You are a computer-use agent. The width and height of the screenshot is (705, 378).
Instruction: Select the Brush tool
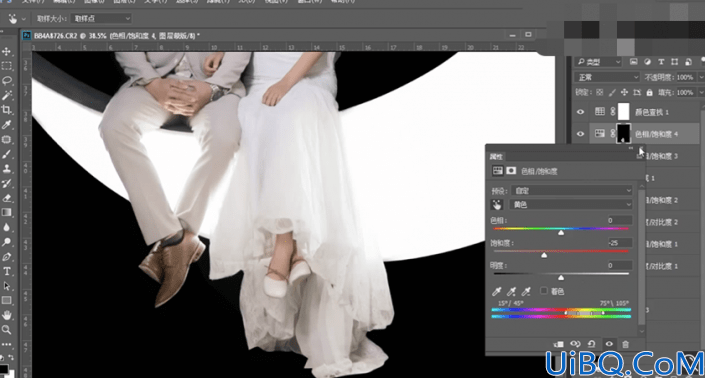pos(6,154)
